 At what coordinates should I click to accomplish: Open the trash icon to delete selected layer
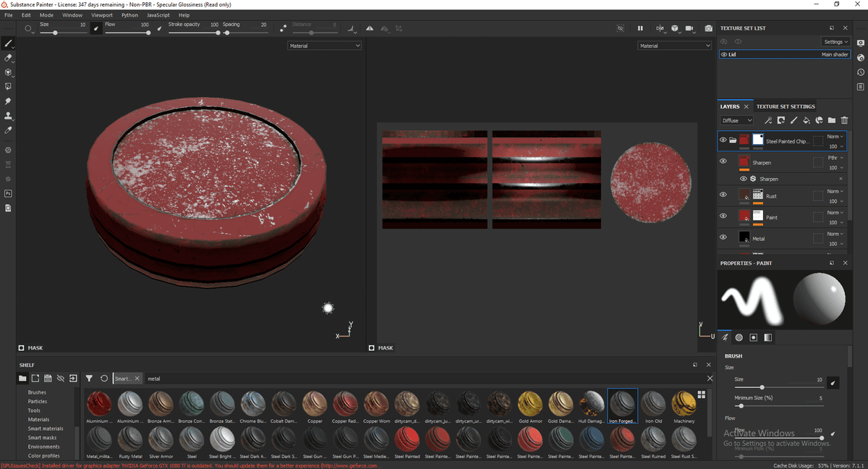(844, 120)
